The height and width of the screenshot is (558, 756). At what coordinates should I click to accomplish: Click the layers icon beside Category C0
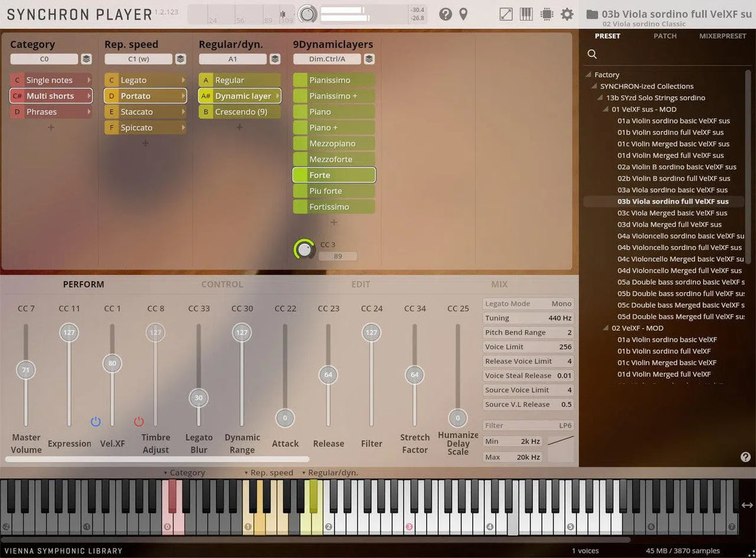pos(86,59)
